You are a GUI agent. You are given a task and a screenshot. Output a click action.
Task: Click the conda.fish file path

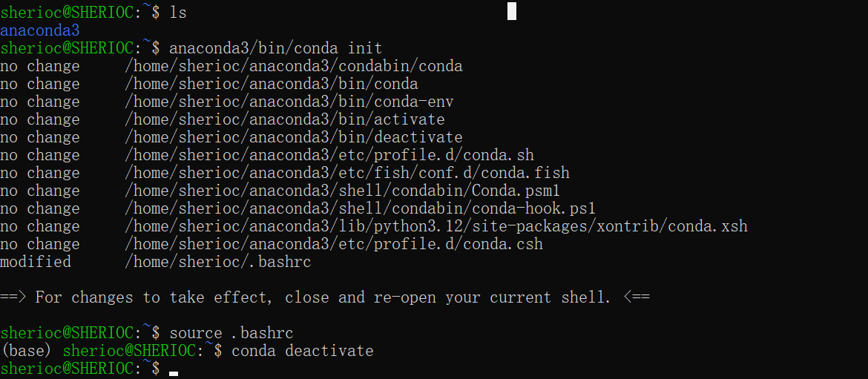point(346,173)
